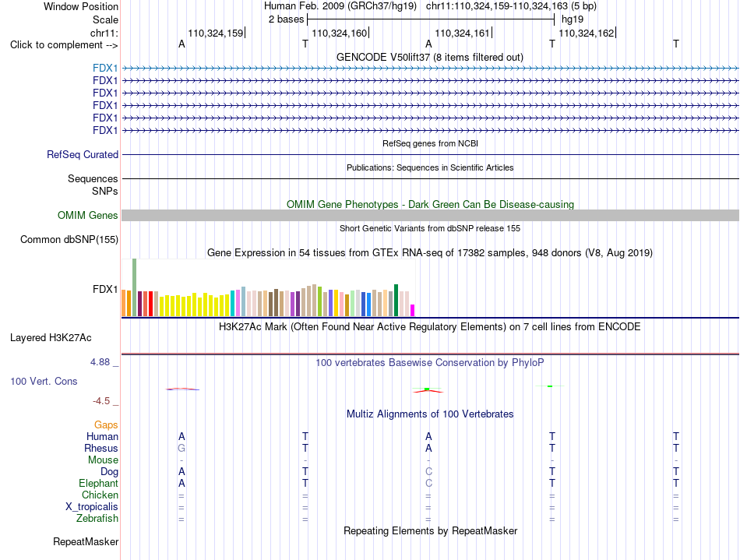
Task: Click the Mouse alignment row label
Action: point(103,460)
